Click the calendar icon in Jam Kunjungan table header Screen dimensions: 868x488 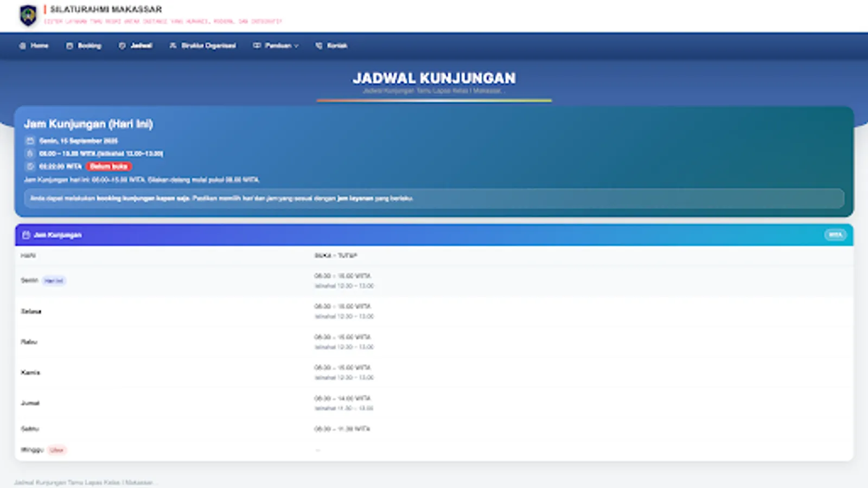pos(26,235)
